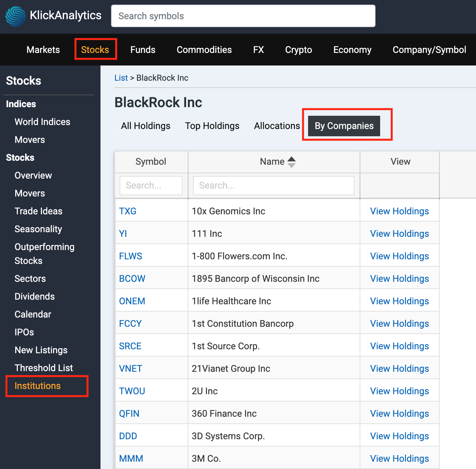View Holdings for 1st Constitution Bancorp
This screenshot has width=476, height=469.
pyautogui.click(x=399, y=323)
